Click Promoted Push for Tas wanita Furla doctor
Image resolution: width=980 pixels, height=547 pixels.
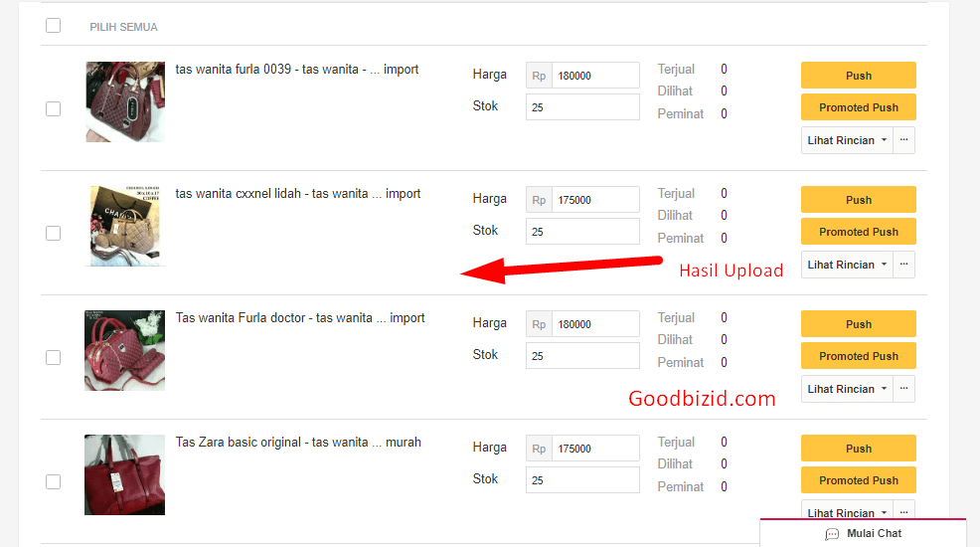click(x=858, y=356)
